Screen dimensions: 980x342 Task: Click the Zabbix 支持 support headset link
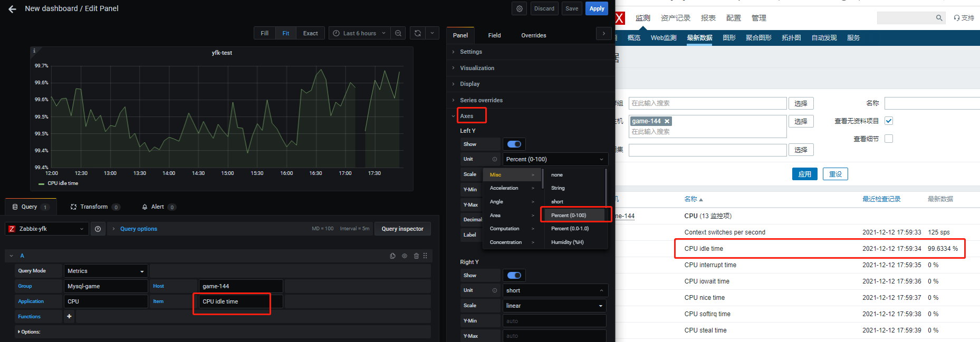coord(964,18)
